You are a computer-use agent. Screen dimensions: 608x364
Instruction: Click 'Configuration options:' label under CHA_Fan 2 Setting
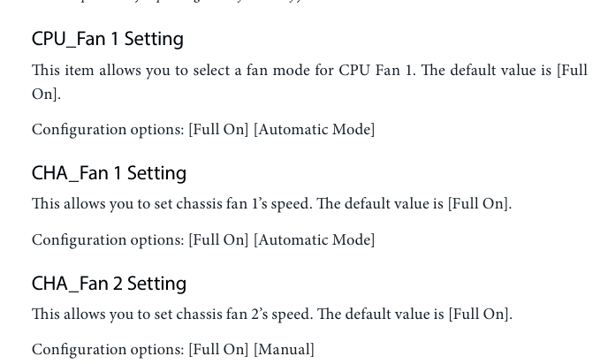point(108,350)
